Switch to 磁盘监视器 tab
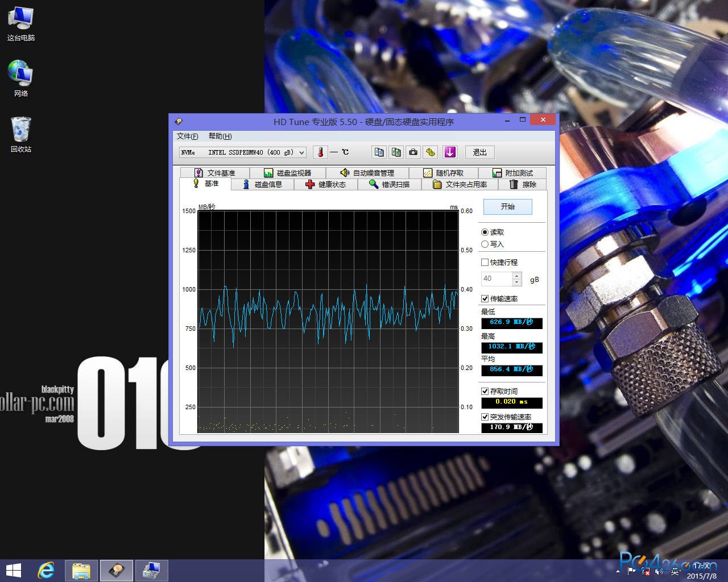The image size is (728, 582). point(288,173)
